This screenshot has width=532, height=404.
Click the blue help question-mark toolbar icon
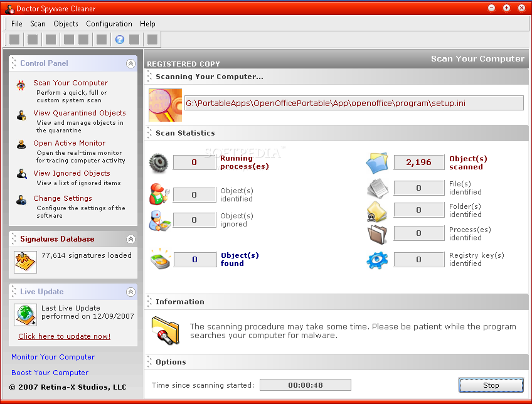click(x=119, y=40)
